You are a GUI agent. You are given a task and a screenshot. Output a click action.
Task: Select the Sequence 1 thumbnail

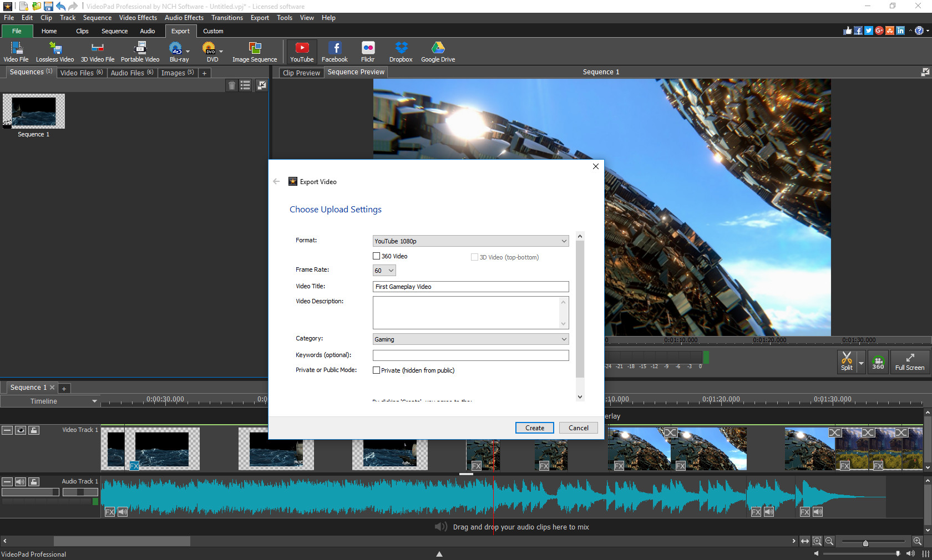pyautogui.click(x=33, y=111)
